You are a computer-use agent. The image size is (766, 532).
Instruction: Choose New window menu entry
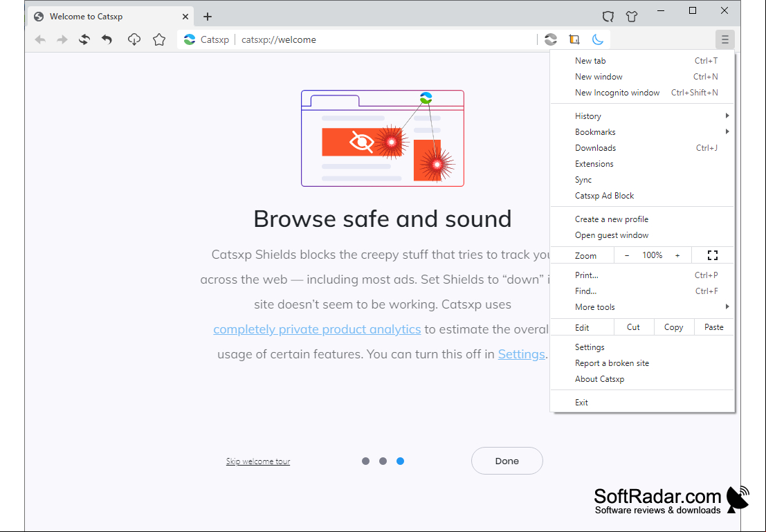click(x=642, y=77)
